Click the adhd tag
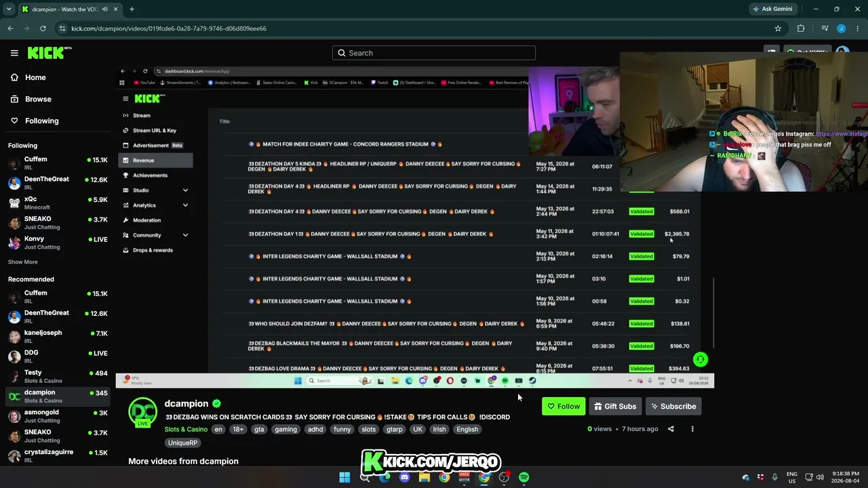 (315, 429)
